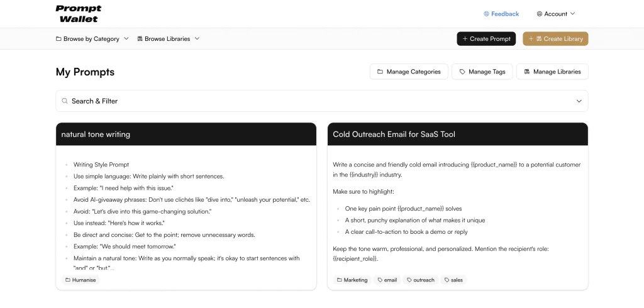Viewport: 644px width, 308px height.
Task: Open Manage Categories
Action: (409, 72)
